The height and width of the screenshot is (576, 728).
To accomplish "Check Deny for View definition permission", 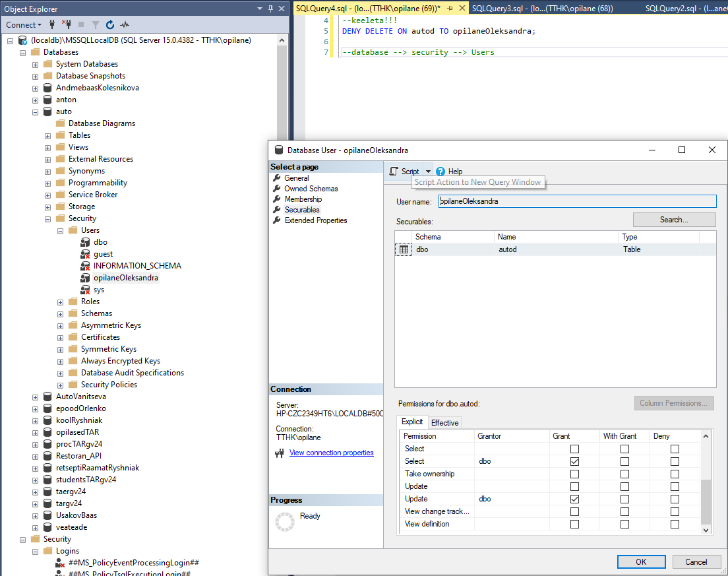I will (675, 524).
